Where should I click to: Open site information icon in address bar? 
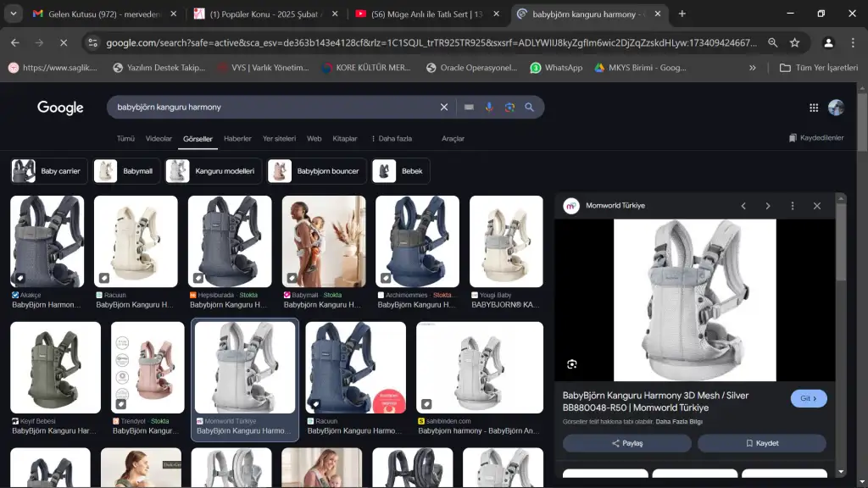tap(92, 42)
